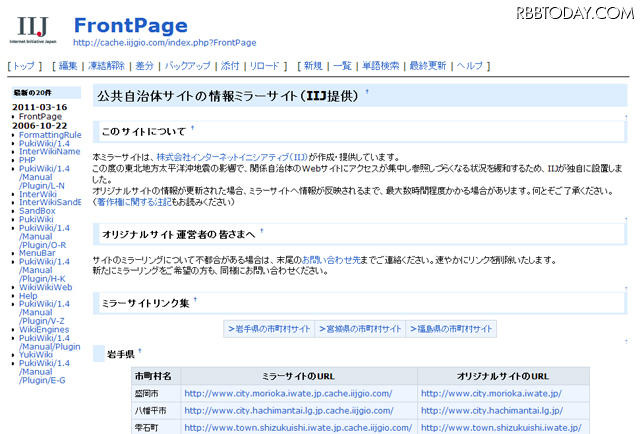The height and width of the screenshot is (434, 640).
Task: Open PukiWiki/1.4/Manual/Plugin/O-R sidebar link
Action: coord(44,237)
